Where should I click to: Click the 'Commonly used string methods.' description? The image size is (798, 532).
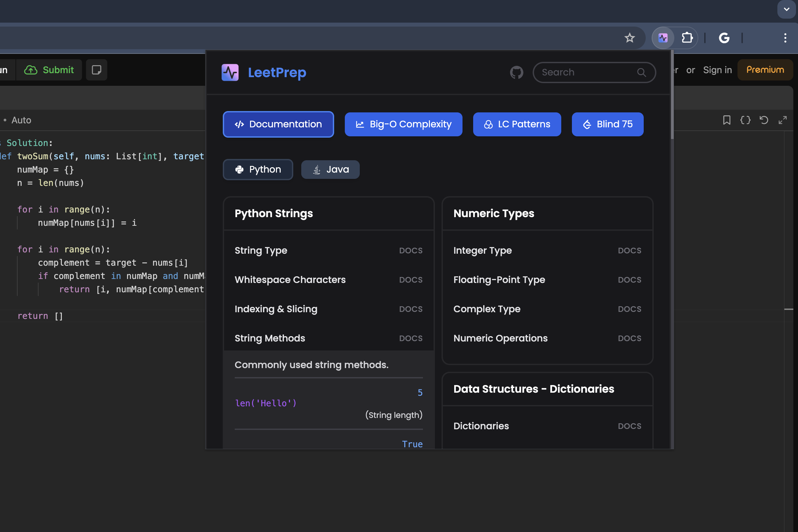click(x=312, y=365)
